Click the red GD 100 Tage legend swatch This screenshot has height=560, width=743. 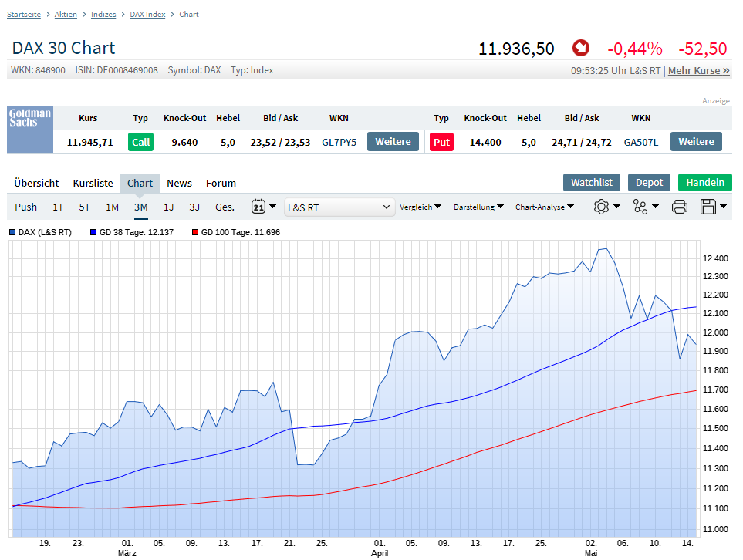tap(195, 232)
